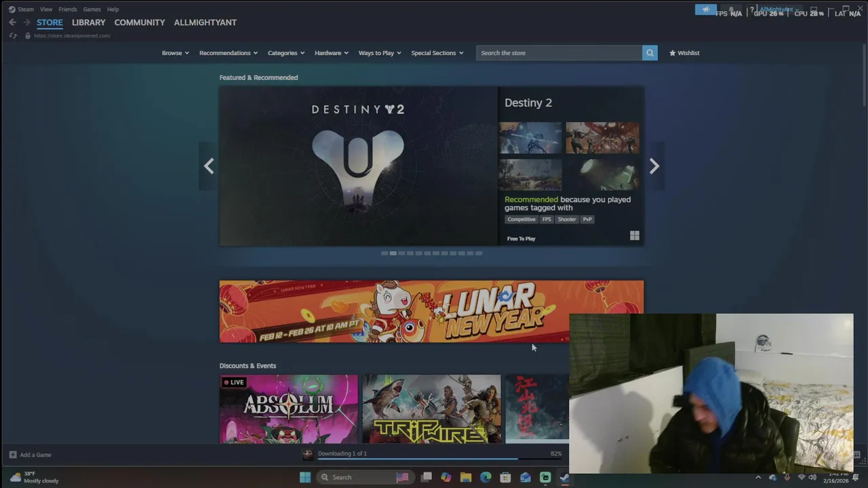Click the Add a Game plus icon
The height and width of the screenshot is (488, 868).
(x=13, y=455)
